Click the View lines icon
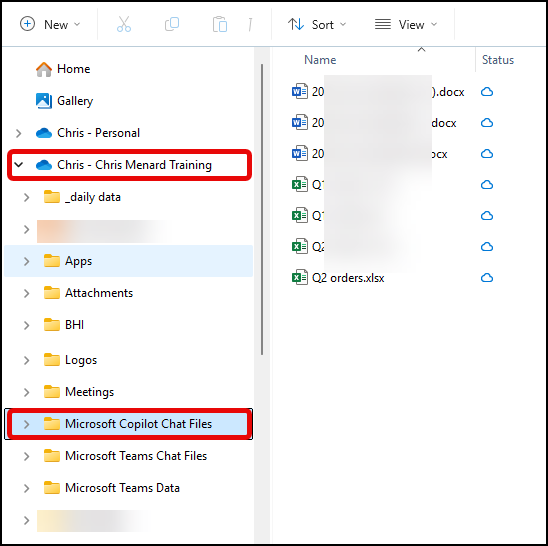Viewport: 548px width, 546px height. tap(383, 24)
